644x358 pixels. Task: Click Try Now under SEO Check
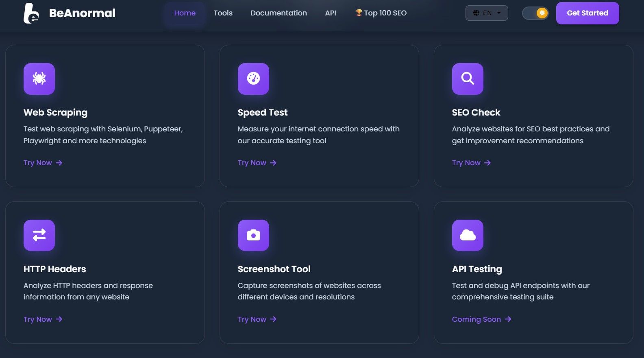click(x=472, y=163)
